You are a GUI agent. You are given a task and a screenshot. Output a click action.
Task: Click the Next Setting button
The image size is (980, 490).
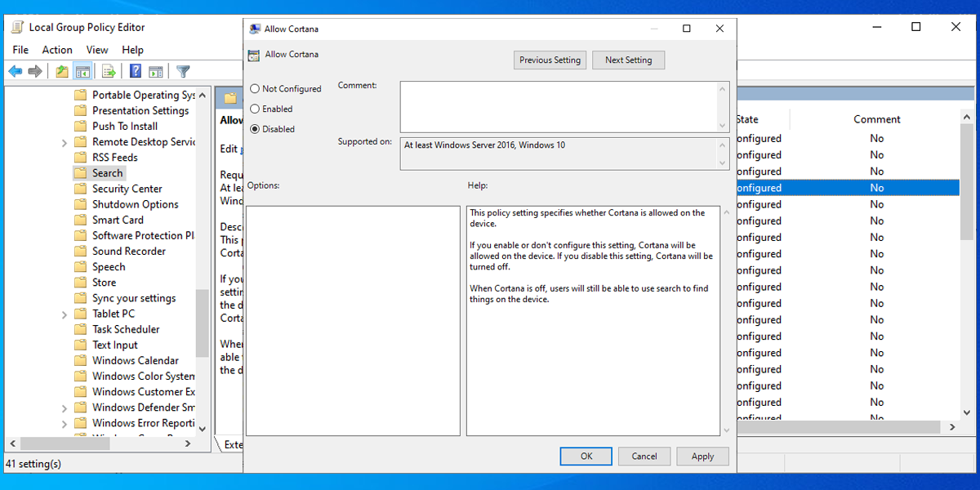628,60
